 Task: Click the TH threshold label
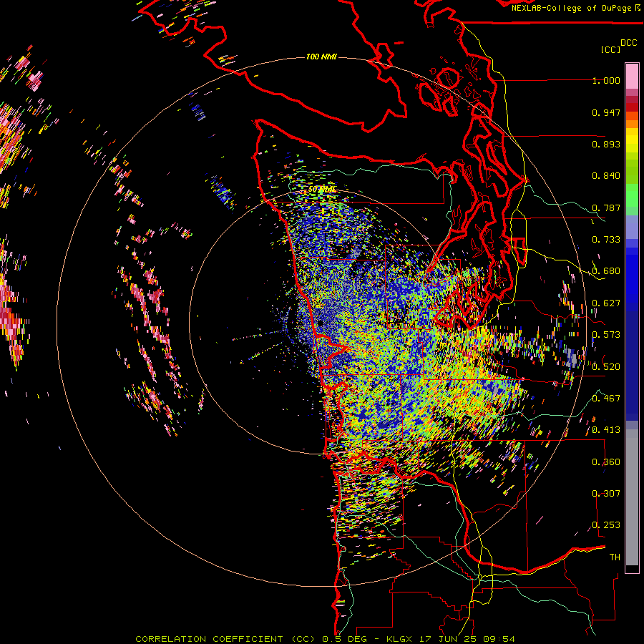coord(615,557)
